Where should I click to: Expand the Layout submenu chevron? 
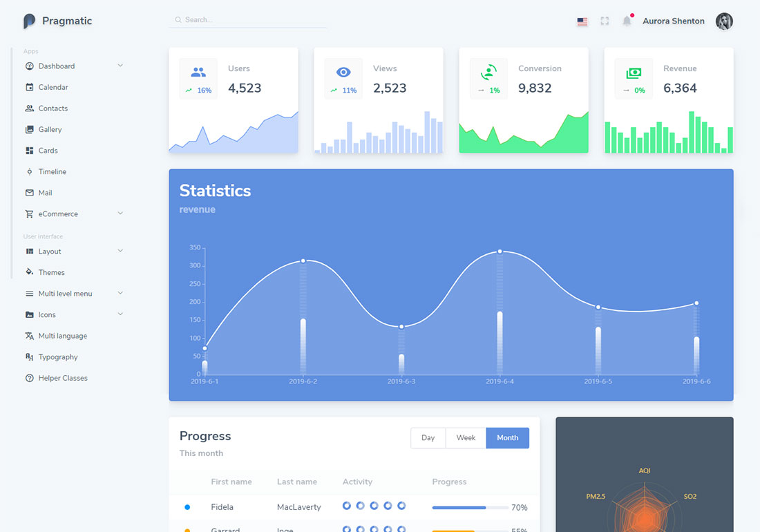pyautogui.click(x=120, y=251)
